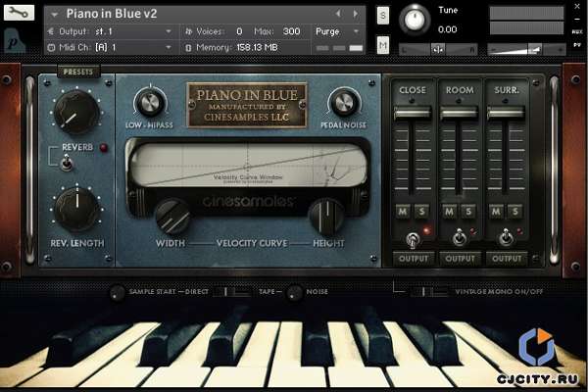Click the instrument volume slider in header
This screenshot has width=588, height=392.
pos(526,49)
